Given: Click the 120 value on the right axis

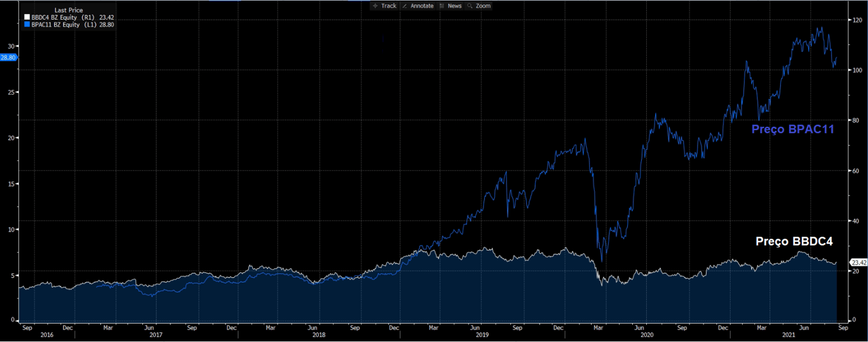Looking at the screenshot, I should [x=858, y=20].
